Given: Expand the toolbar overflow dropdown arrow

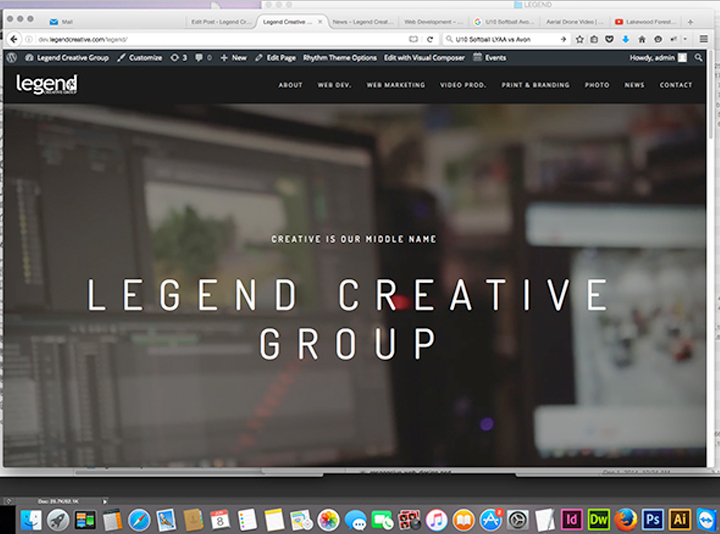Looking at the screenshot, I should [685, 39].
